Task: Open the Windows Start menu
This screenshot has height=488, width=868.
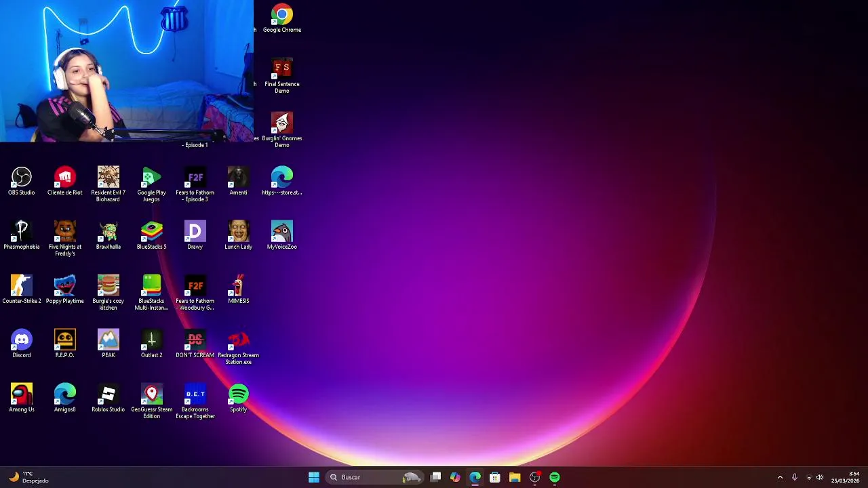Action: (314, 477)
